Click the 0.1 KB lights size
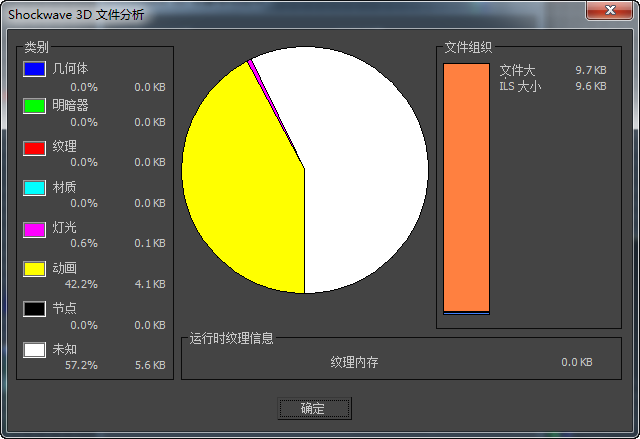Screen dimensions: 640x439 click(x=150, y=243)
